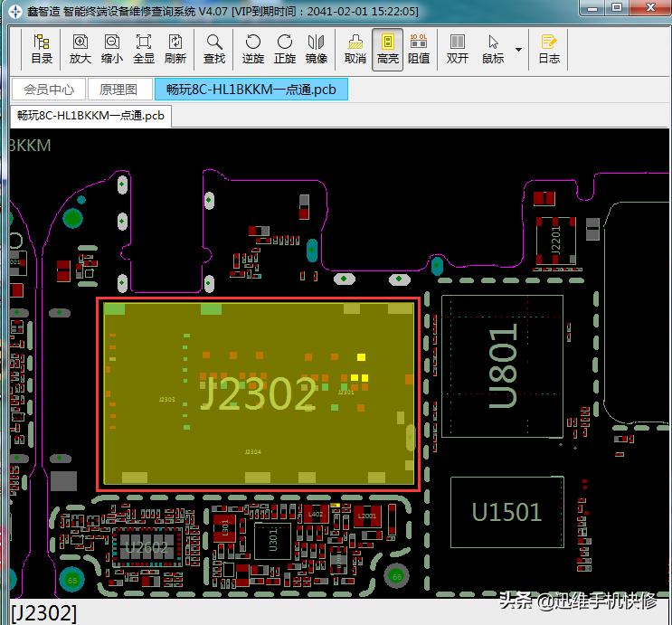Rotate counterclockwise with 逆旋
Screen dimensions: 672x625
pos(253,49)
